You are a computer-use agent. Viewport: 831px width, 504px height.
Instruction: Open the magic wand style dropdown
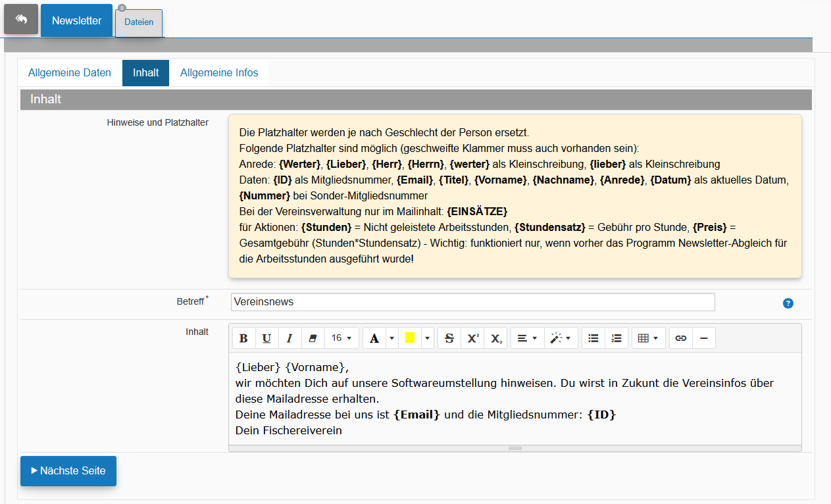click(561, 338)
